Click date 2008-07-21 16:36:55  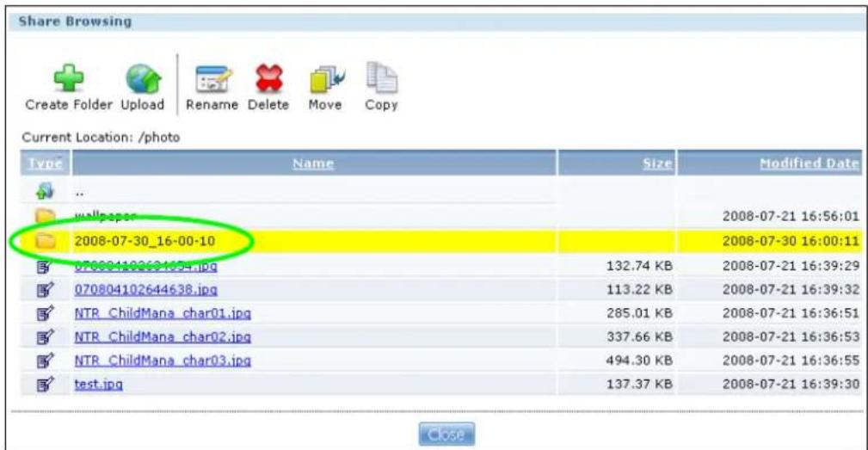791,361
